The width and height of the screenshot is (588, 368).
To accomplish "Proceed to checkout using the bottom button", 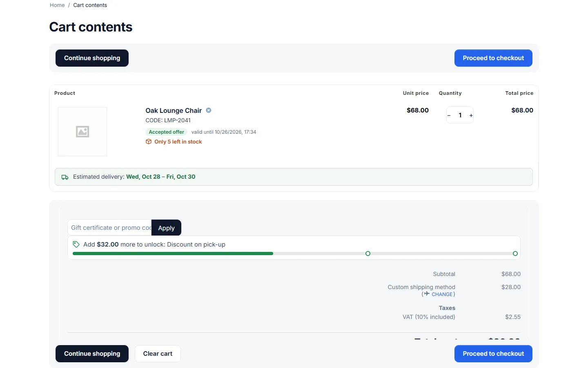I will click(x=493, y=354).
